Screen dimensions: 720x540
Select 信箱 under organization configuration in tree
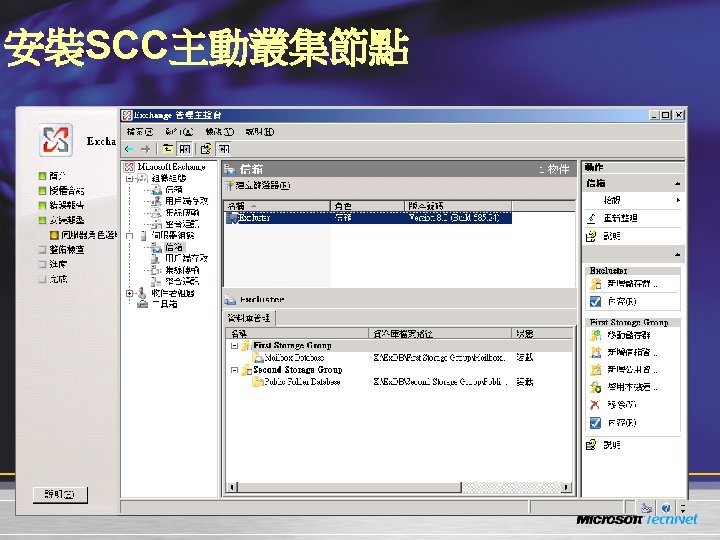point(174,189)
